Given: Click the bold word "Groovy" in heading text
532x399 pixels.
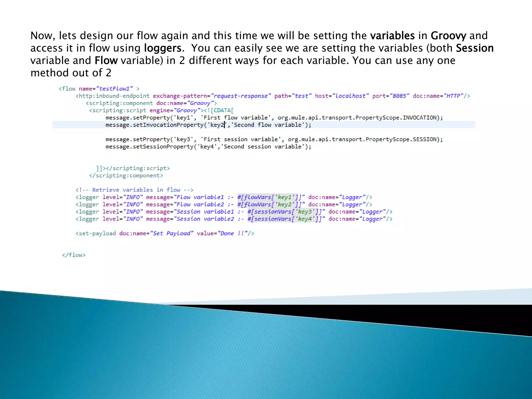Looking at the screenshot, I should click(x=448, y=36).
